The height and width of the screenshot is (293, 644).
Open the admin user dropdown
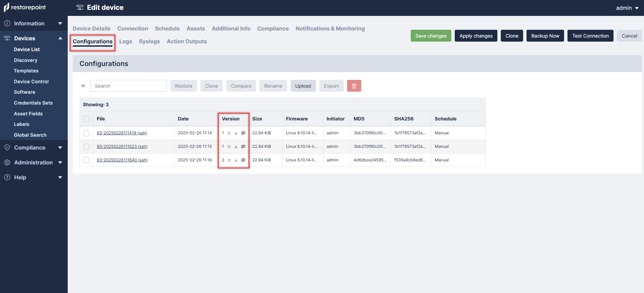click(627, 8)
